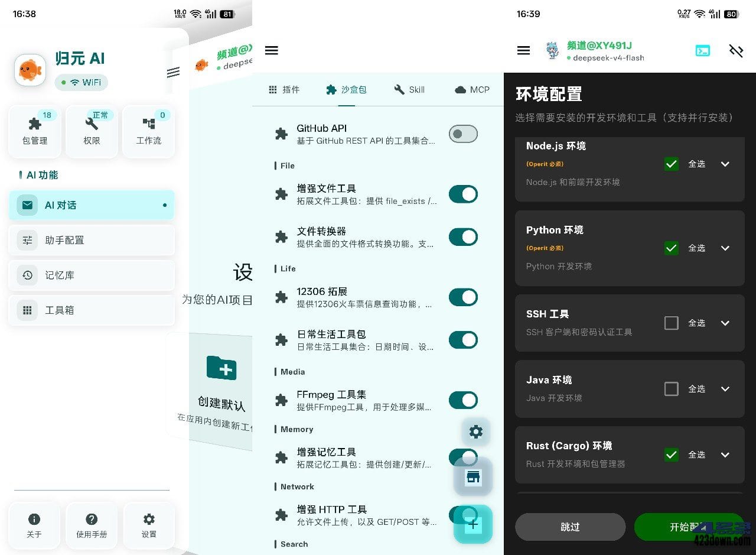Click the 关于 about button
Viewport: 756px width, 555px height.
click(x=34, y=525)
